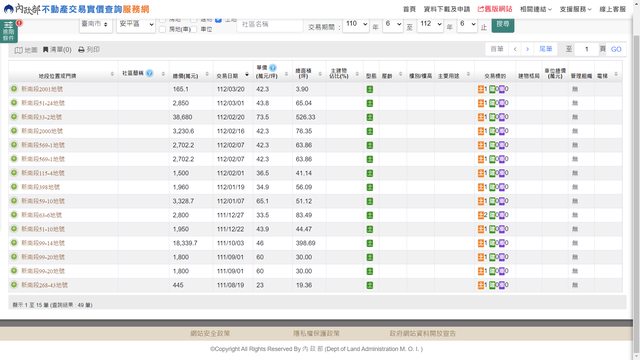Click the 社區名稱 input field

coord(270,25)
